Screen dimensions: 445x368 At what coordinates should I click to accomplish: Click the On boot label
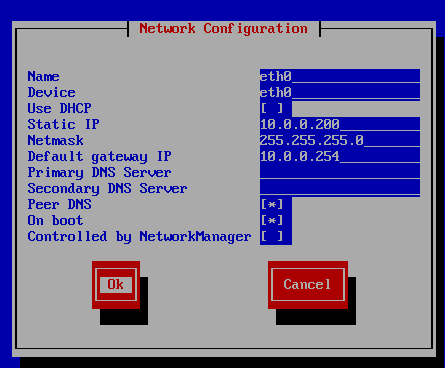(55, 220)
